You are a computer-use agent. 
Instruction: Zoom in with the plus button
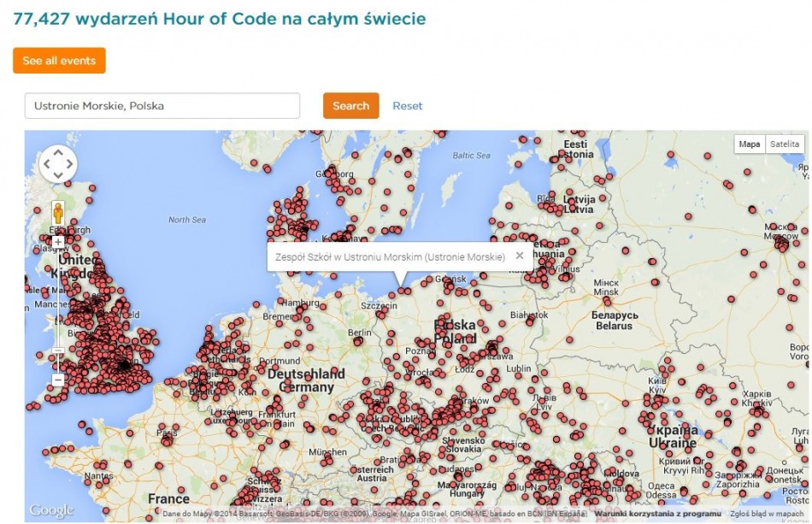click(x=58, y=242)
